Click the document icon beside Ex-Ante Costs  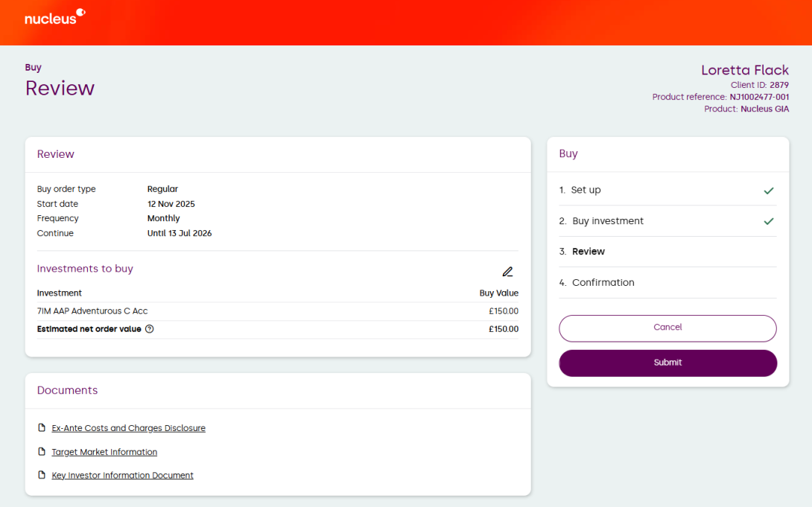tap(42, 428)
